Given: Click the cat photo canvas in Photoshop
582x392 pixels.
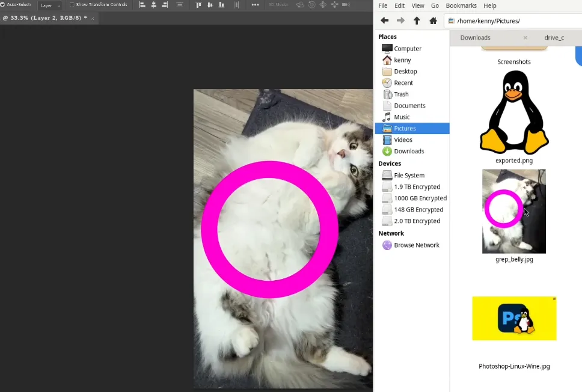Looking at the screenshot, I should pos(283,239).
